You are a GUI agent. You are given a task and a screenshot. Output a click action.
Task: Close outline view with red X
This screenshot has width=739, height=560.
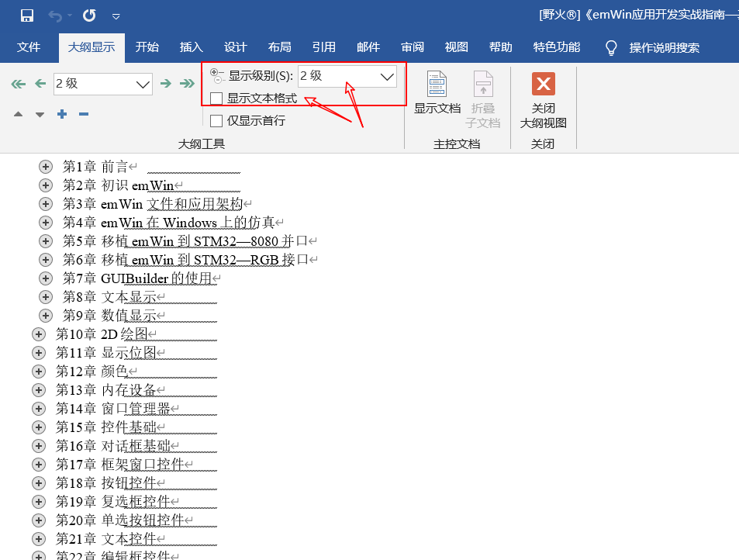(x=543, y=84)
